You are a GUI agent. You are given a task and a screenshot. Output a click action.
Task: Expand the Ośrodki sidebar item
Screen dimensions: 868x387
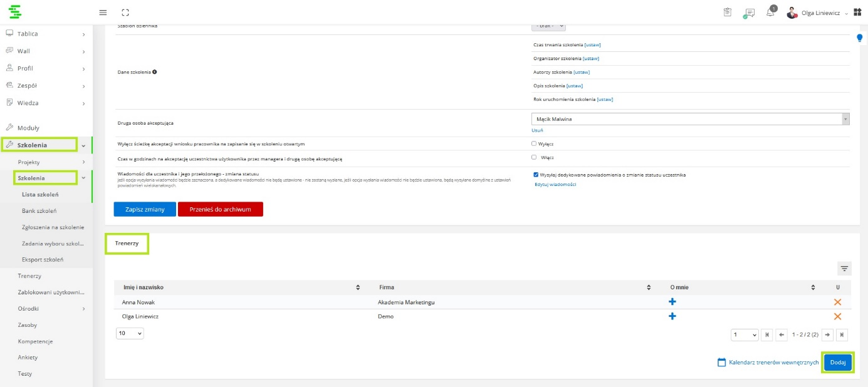[x=50, y=309]
